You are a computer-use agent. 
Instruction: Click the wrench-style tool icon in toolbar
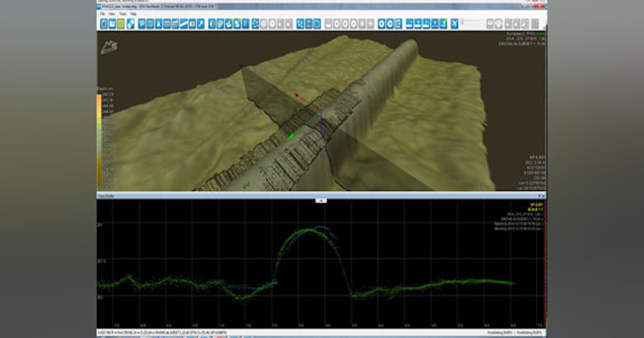point(201,24)
